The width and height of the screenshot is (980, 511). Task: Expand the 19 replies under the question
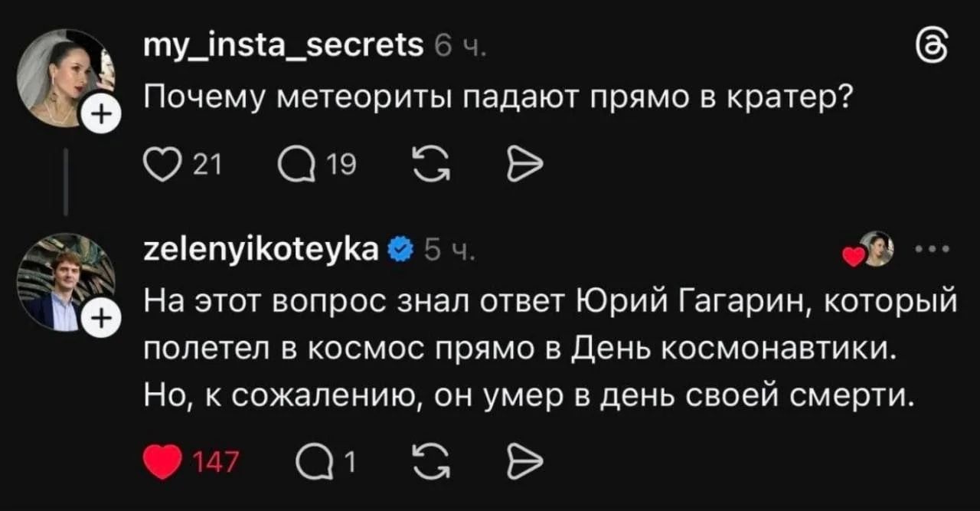[x=341, y=162]
